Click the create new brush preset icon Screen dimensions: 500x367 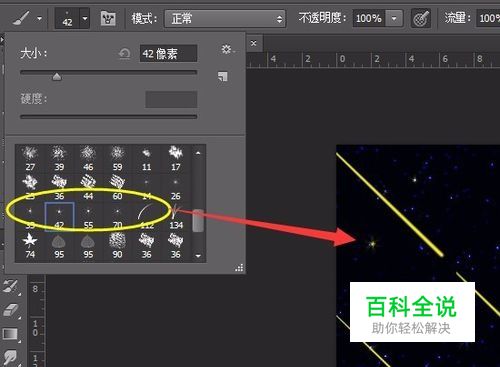(222, 76)
